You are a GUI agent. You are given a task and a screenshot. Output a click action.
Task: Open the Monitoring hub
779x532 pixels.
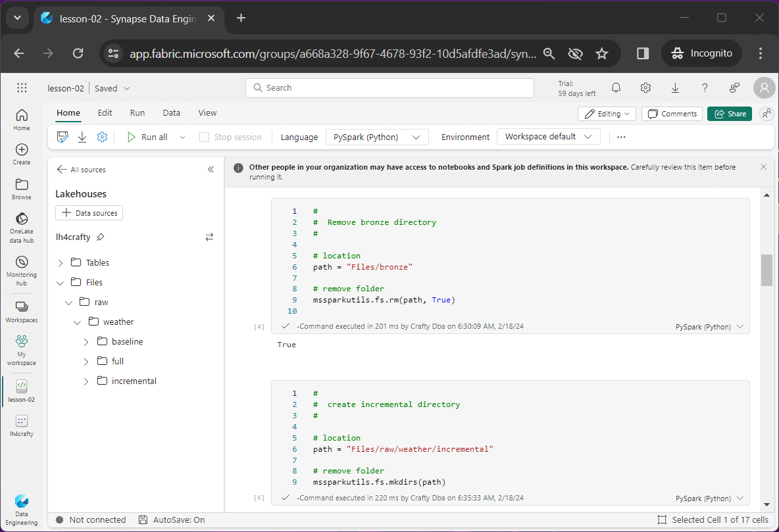[21, 270]
